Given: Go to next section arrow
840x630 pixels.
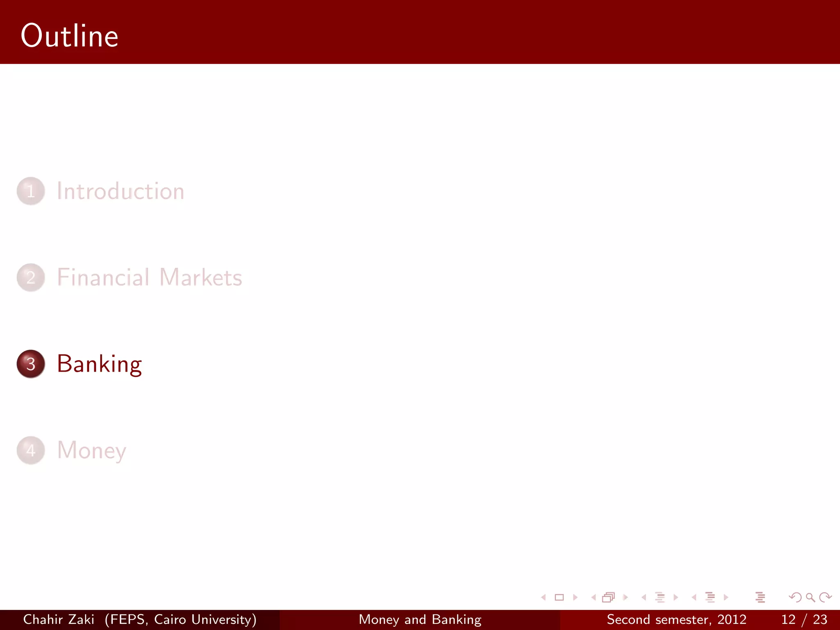Looking at the screenshot, I should tap(726, 598).
